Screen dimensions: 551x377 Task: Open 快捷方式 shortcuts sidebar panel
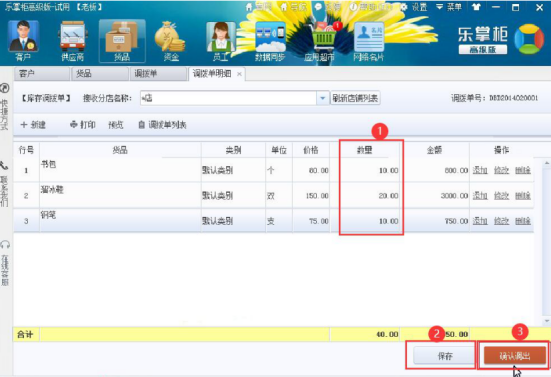(5, 106)
